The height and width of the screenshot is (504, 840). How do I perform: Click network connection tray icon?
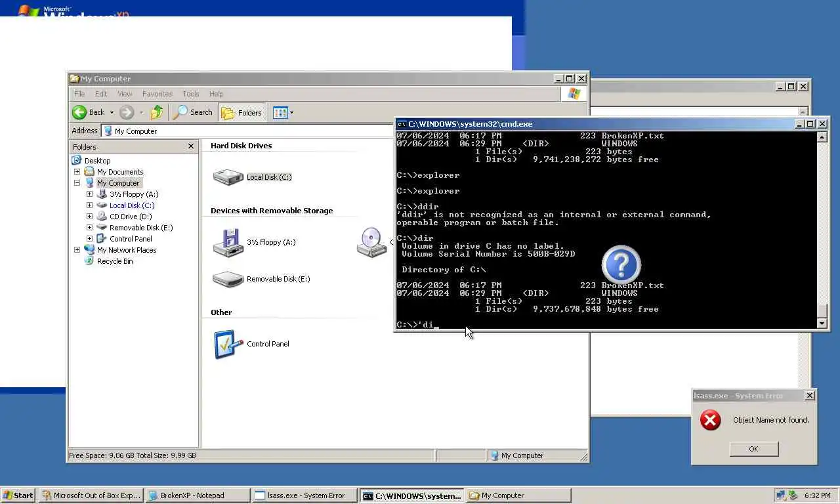(781, 495)
